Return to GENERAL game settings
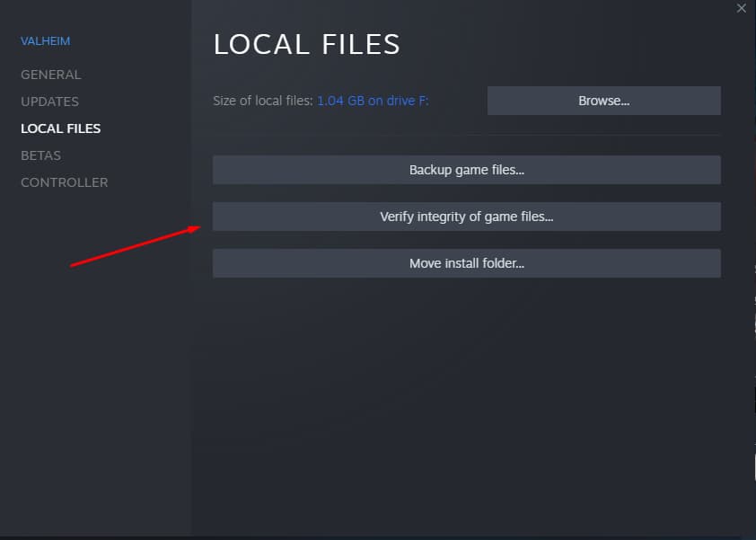Screen dimensions: 756x540 click(51, 74)
